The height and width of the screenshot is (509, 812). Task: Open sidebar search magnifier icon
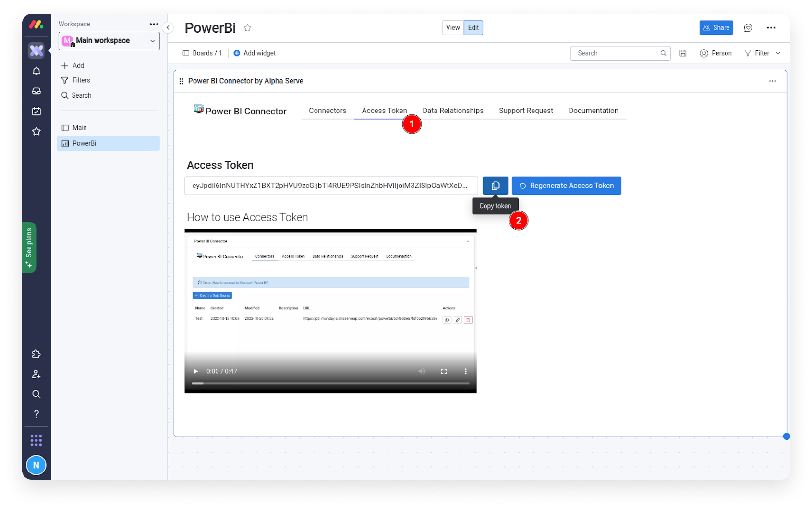[36, 394]
